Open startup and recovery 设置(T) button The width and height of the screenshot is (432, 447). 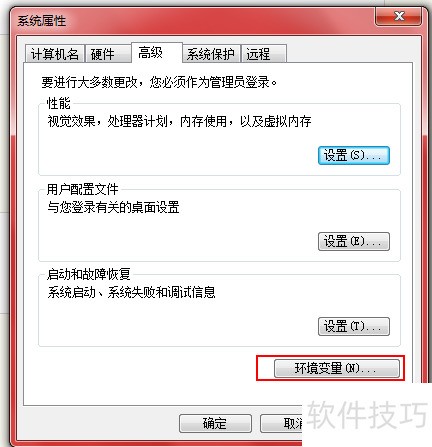(x=354, y=326)
